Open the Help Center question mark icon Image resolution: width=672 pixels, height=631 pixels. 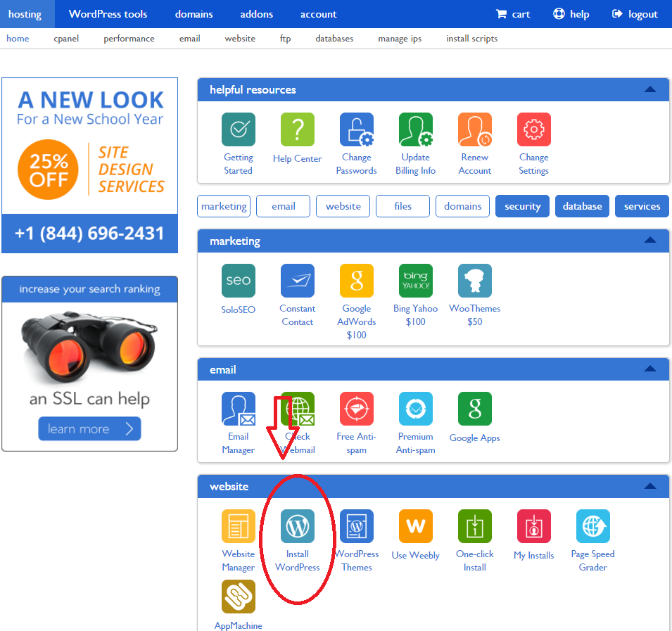click(x=298, y=129)
